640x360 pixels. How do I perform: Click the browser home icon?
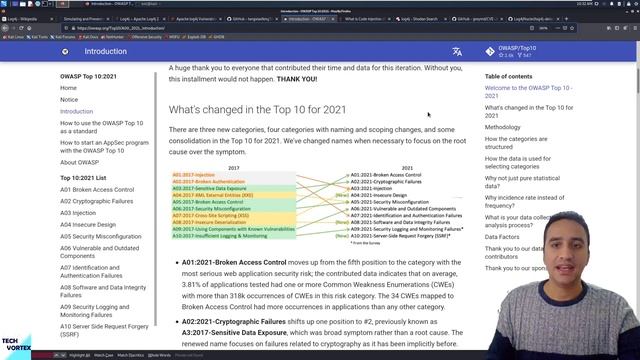[x=29, y=28]
